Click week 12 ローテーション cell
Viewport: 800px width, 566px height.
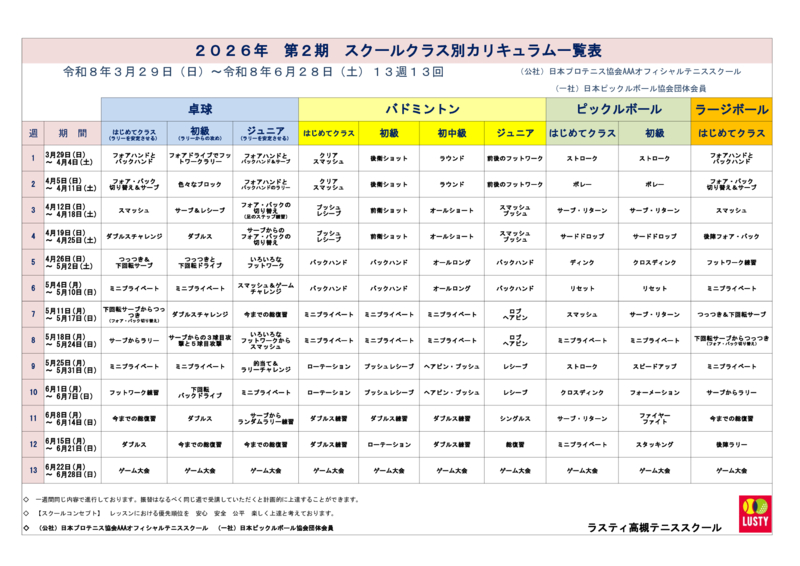click(389, 445)
